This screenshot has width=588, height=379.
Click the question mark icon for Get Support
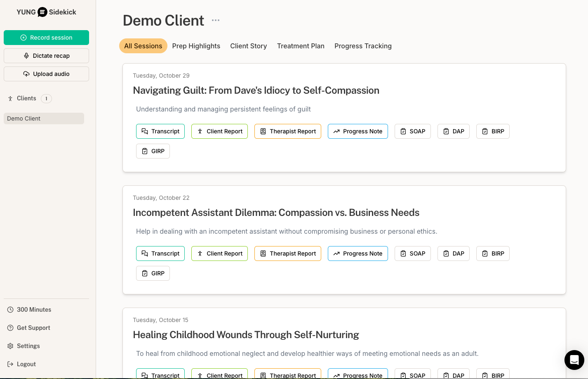(10, 328)
